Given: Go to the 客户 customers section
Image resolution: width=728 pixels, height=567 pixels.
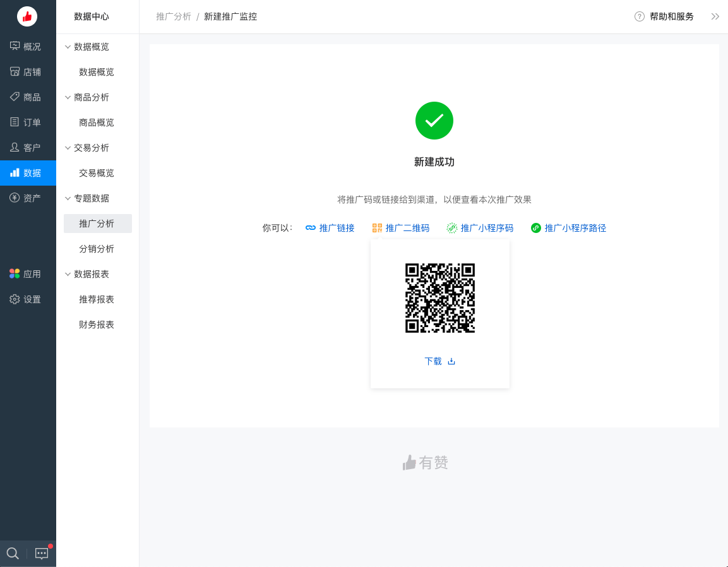Looking at the screenshot, I should (28, 147).
